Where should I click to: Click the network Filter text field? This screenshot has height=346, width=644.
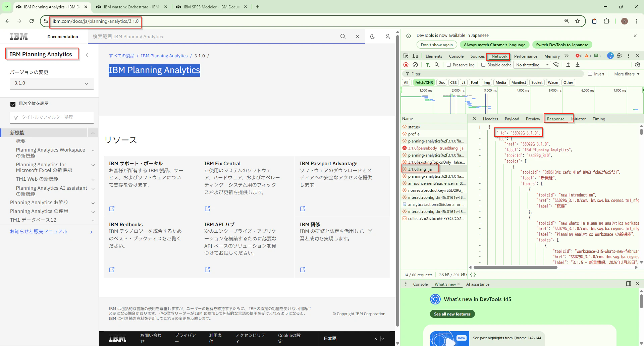[x=494, y=74]
